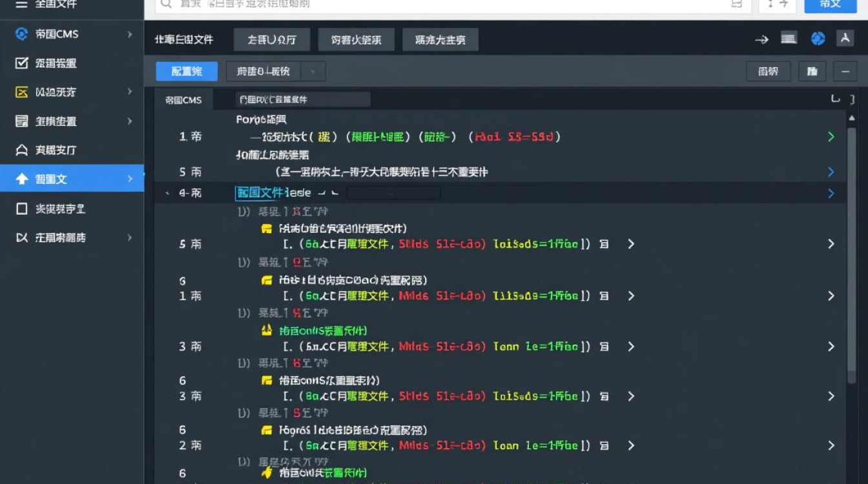The height and width of the screenshot is (484, 868).
Task: Expand the green chevron on the first list row
Action: click(x=832, y=136)
